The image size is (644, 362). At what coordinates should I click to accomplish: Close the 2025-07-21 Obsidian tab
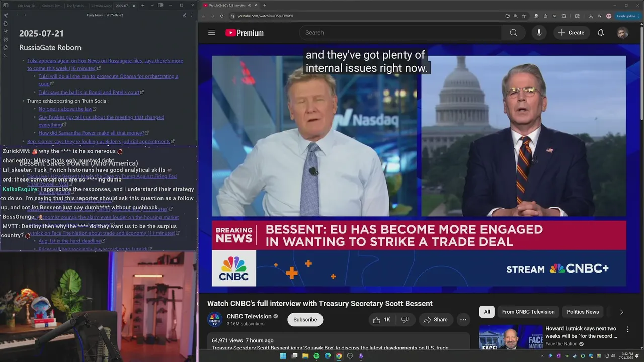tap(134, 6)
